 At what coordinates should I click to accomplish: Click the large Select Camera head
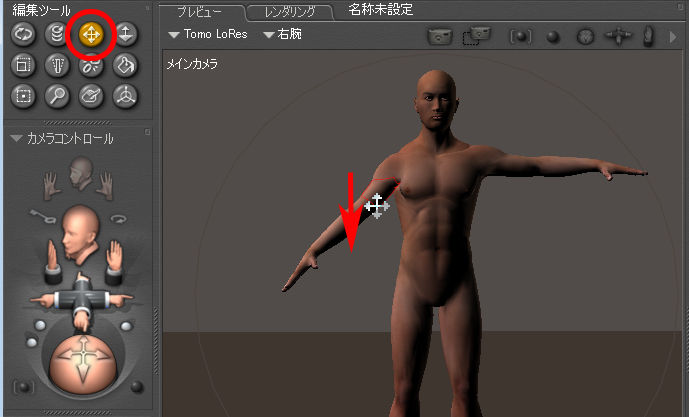[x=80, y=234]
